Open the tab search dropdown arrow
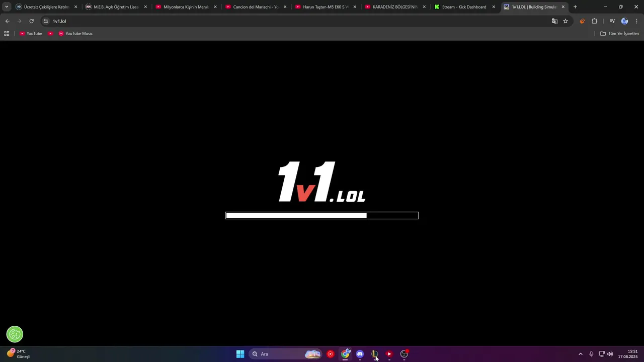Viewport: 644px width, 362px height. [7, 7]
